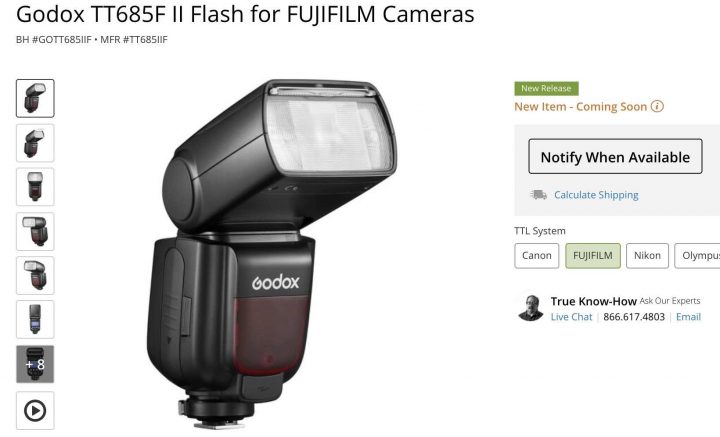
Task: Open the +8 more images thumbnail
Action: tap(35, 364)
